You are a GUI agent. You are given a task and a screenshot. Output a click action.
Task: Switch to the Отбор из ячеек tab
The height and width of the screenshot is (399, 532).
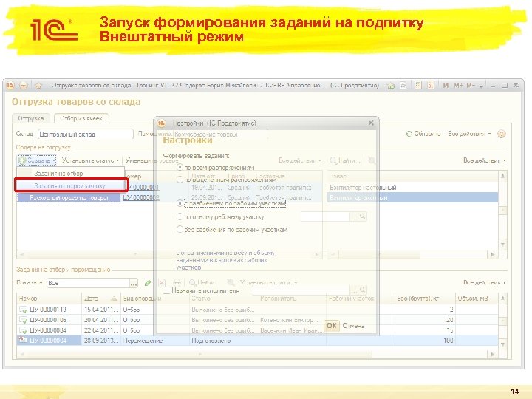pyautogui.click(x=81, y=118)
